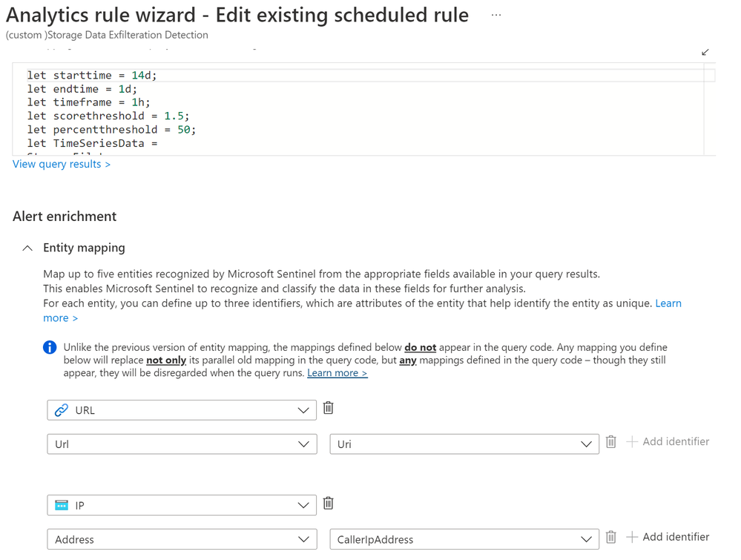Open the underlined Learn more link in the info notice
Viewport: 741px width, 560px height.
337,373
